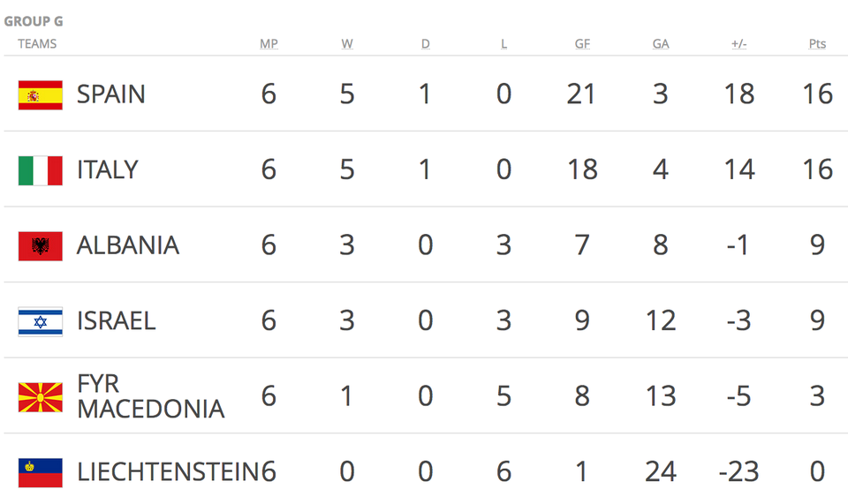848x504 pixels.
Task: Click the FYR Macedonia flag icon
Action: [40, 397]
